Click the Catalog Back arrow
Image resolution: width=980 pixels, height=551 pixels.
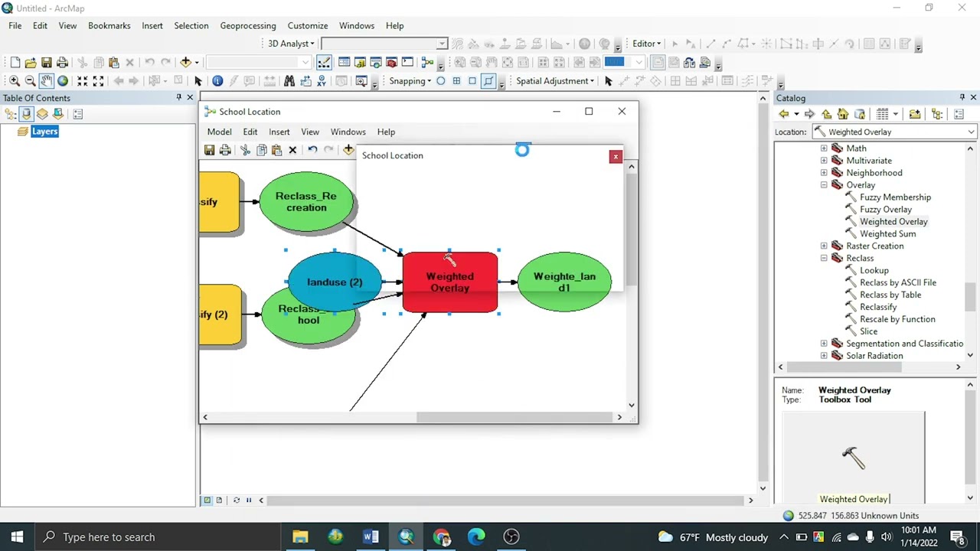[x=784, y=114]
